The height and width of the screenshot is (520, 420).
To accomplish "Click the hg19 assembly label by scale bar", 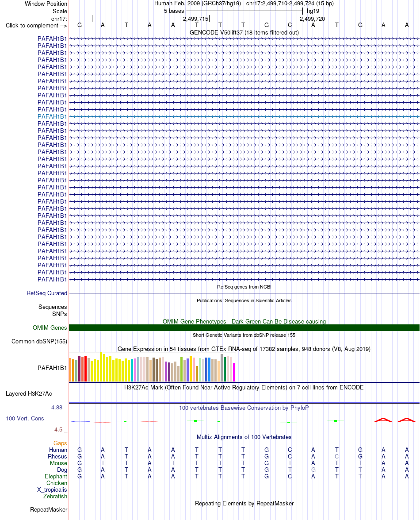I will (x=313, y=11).
